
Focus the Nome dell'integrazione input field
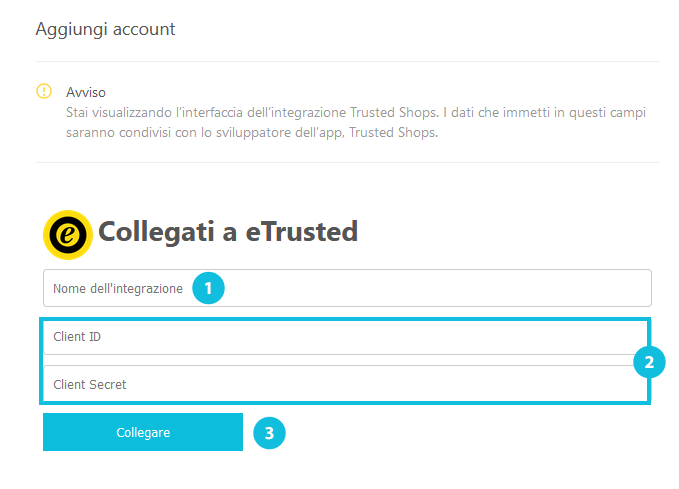pyautogui.click(x=347, y=288)
